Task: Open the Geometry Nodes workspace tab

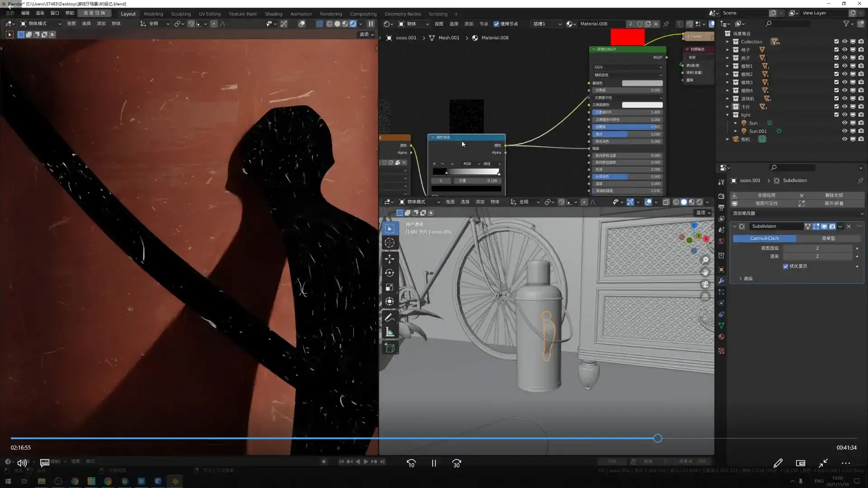Action: click(x=402, y=14)
